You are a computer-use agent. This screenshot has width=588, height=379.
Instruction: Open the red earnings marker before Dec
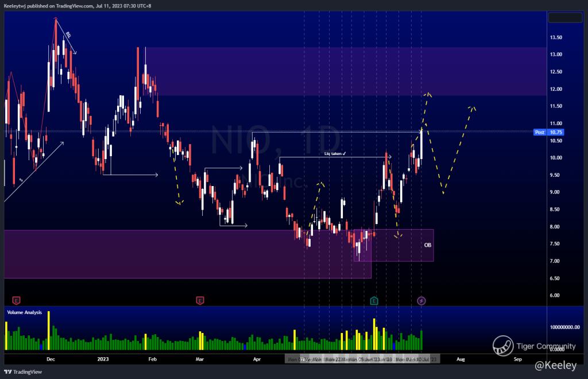[x=16, y=300]
